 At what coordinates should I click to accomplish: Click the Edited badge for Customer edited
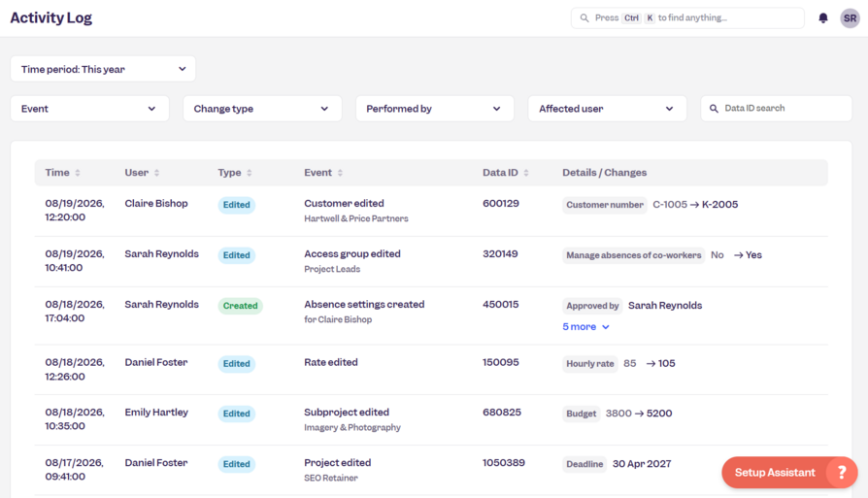tap(236, 205)
